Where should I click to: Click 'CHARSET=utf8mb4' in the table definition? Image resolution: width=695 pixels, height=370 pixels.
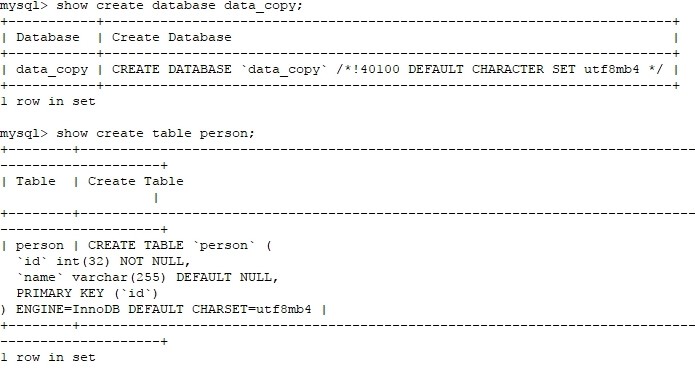(x=251, y=309)
